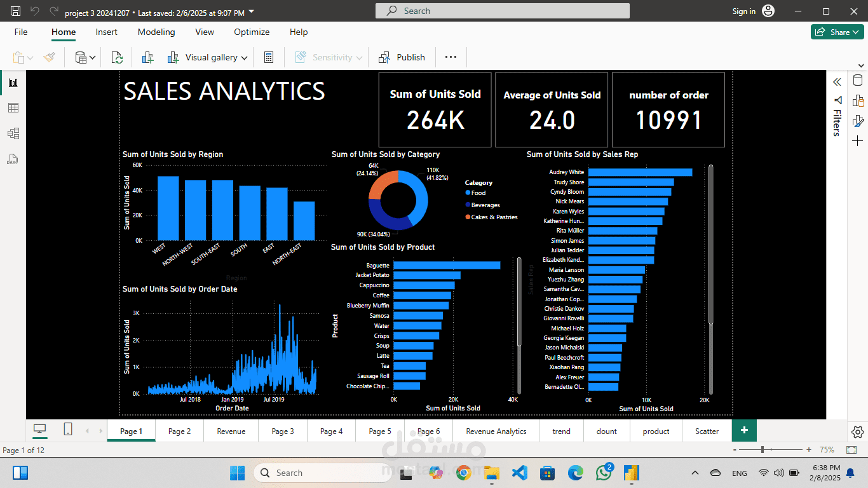Open the Scatter page tab
This screenshot has height=488, width=868.
pyautogui.click(x=707, y=431)
